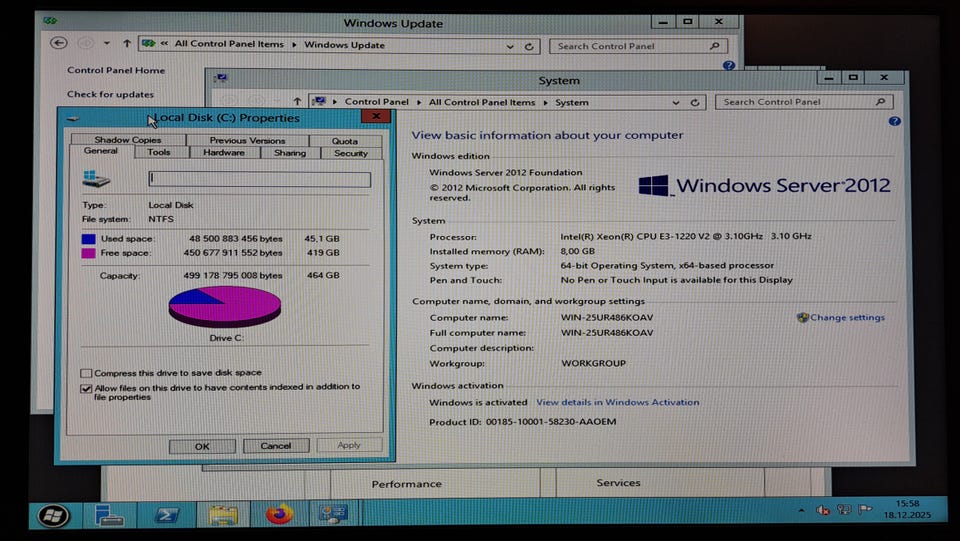Switch to Security tab
Viewport: 960px width, 541px height.
pos(351,154)
